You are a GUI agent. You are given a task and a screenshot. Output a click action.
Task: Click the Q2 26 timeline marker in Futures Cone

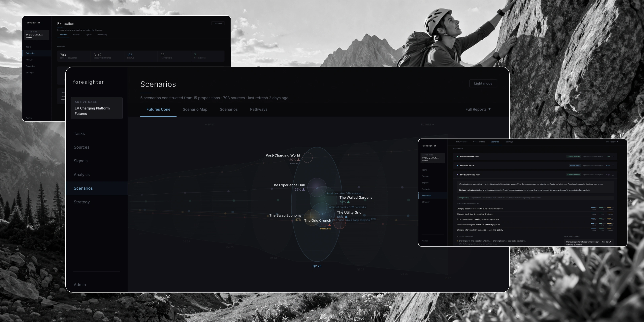pyautogui.click(x=317, y=266)
